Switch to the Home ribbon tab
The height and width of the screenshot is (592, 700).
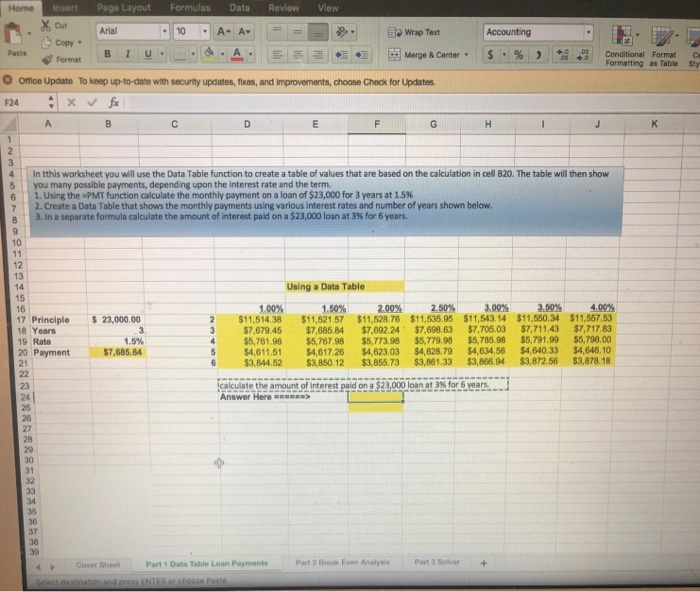pyautogui.click(x=21, y=8)
